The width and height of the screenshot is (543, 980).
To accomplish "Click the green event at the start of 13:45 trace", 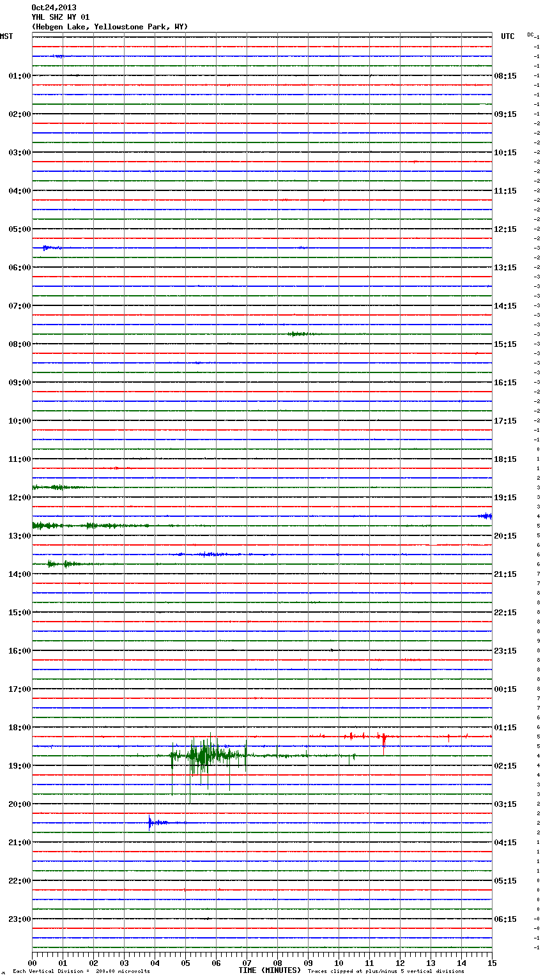I will [63, 564].
